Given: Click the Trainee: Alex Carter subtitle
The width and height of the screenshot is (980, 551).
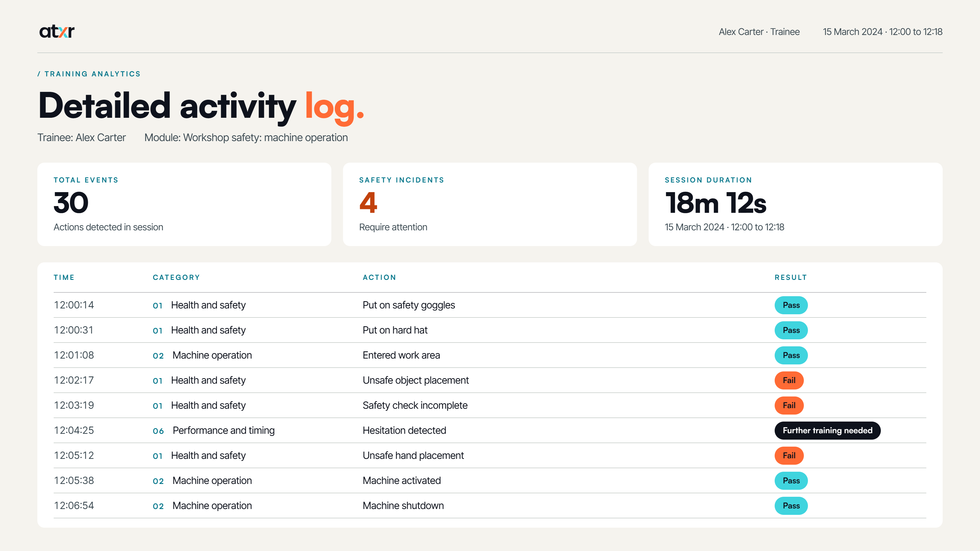Looking at the screenshot, I should pyautogui.click(x=81, y=138).
